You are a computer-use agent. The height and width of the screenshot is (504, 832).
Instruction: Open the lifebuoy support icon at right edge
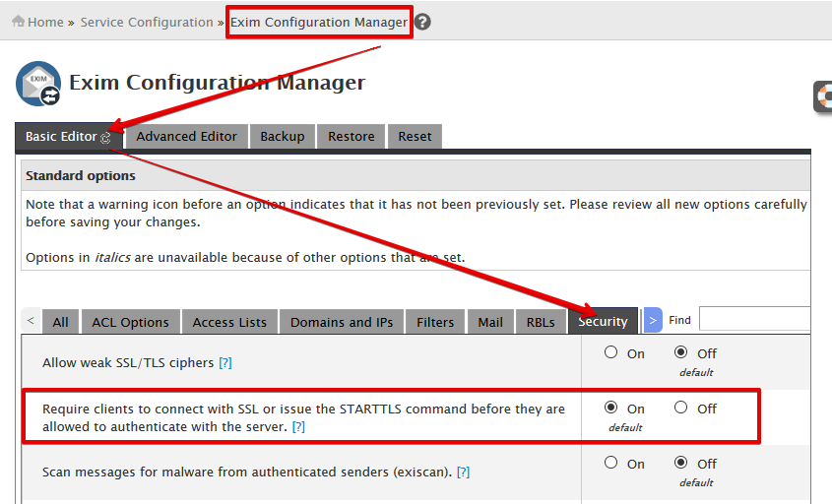tap(823, 96)
